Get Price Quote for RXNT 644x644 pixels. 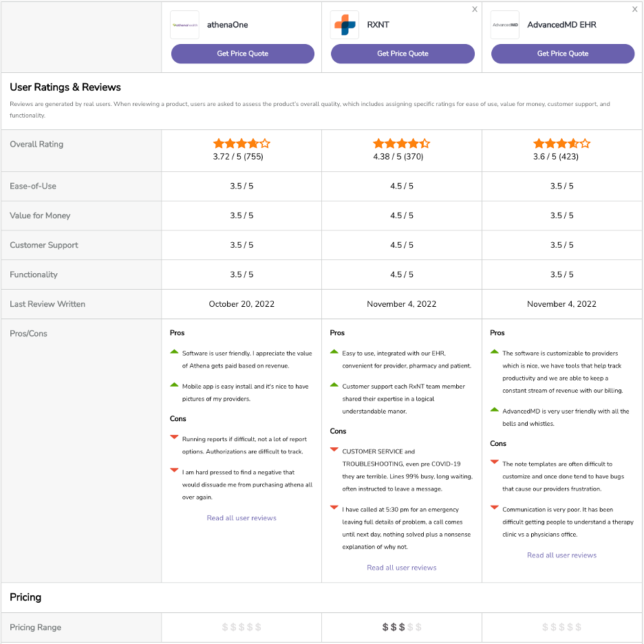coord(402,54)
